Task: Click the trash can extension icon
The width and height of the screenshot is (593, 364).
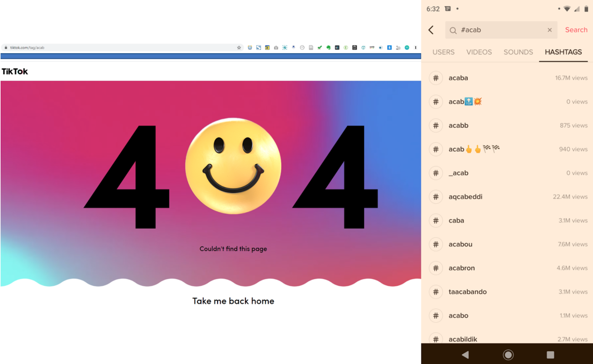Action: [x=354, y=47]
